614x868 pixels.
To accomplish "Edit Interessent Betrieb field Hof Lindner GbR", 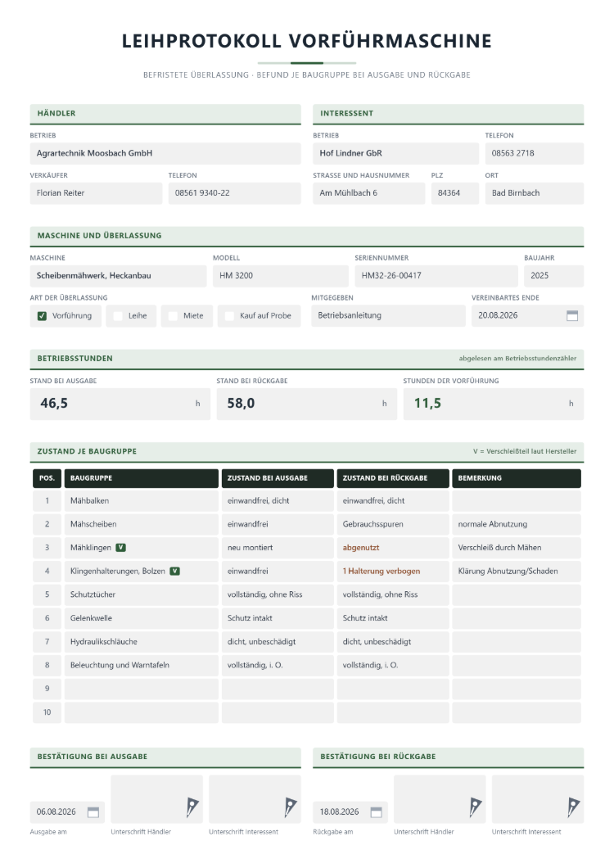I will (x=395, y=153).
